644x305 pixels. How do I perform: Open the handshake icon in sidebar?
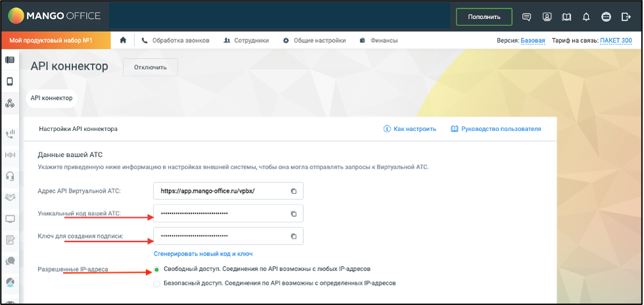point(10,197)
